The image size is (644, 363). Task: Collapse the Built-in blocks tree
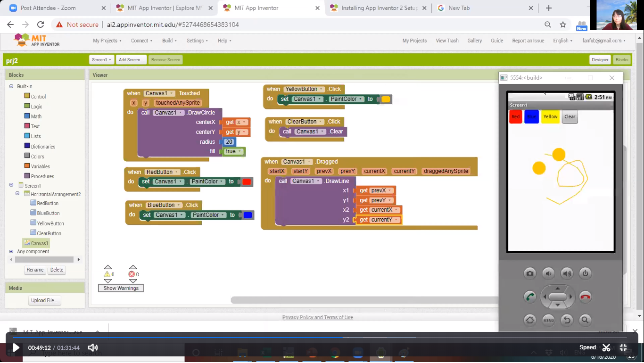tap(11, 86)
